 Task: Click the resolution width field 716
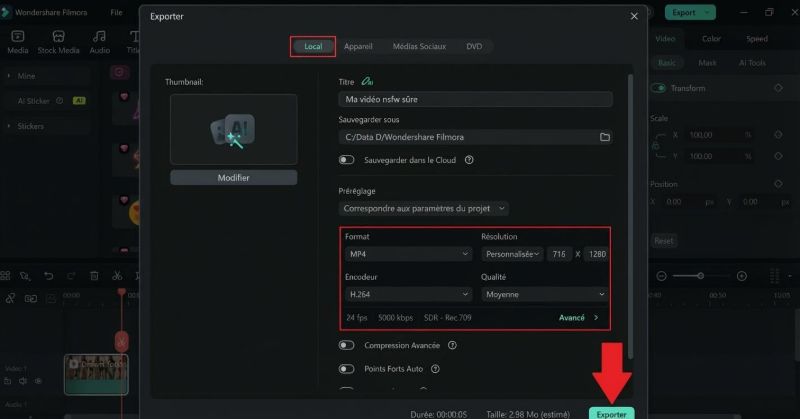pyautogui.click(x=559, y=254)
